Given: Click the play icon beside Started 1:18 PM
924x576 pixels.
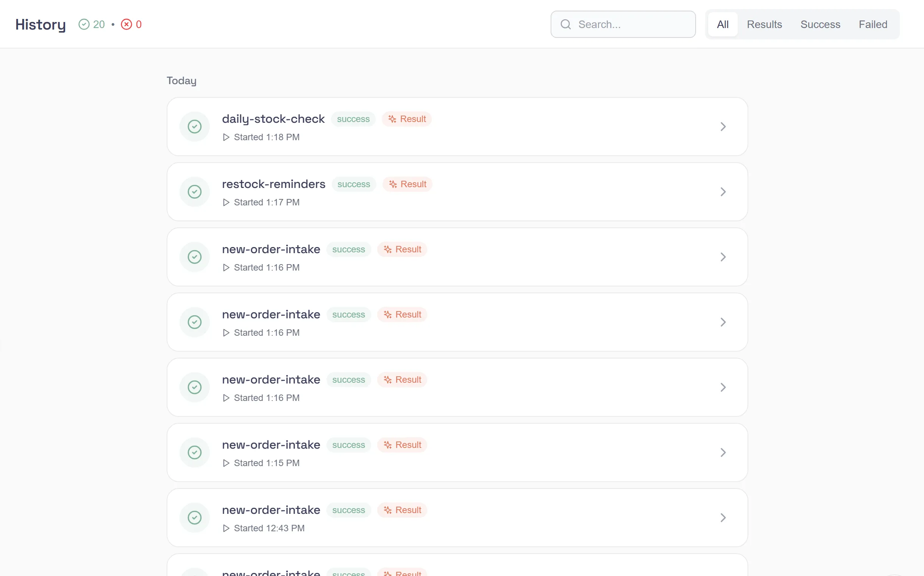Looking at the screenshot, I should tap(226, 137).
